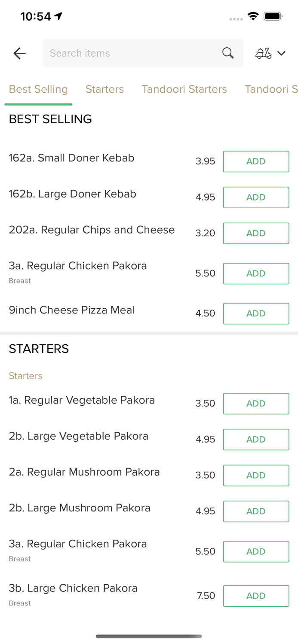Add 202a. Regular Chips and Cheese

256,233
